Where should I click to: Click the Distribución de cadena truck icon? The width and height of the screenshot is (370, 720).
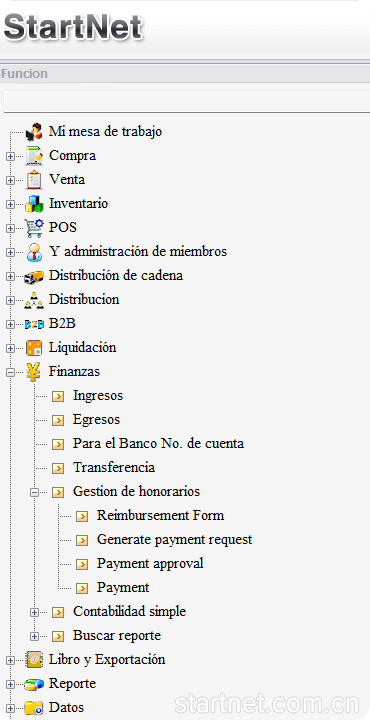(x=34, y=276)
